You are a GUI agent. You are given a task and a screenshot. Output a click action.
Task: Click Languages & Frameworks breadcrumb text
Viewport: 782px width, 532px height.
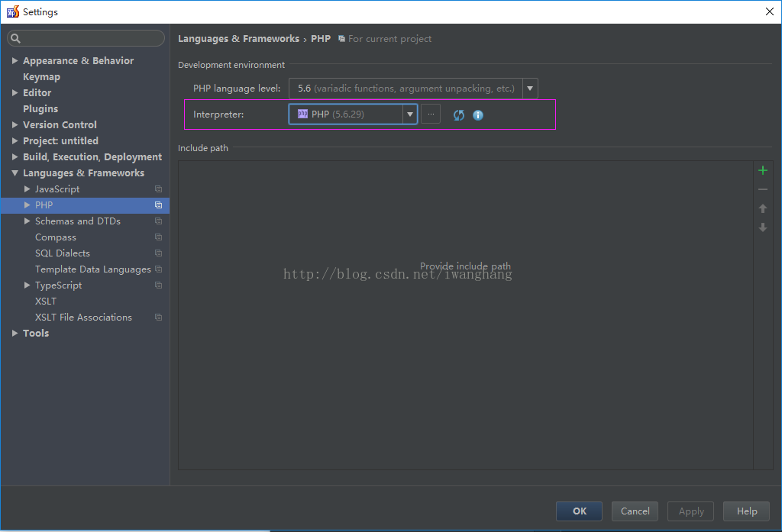(238, 38)
